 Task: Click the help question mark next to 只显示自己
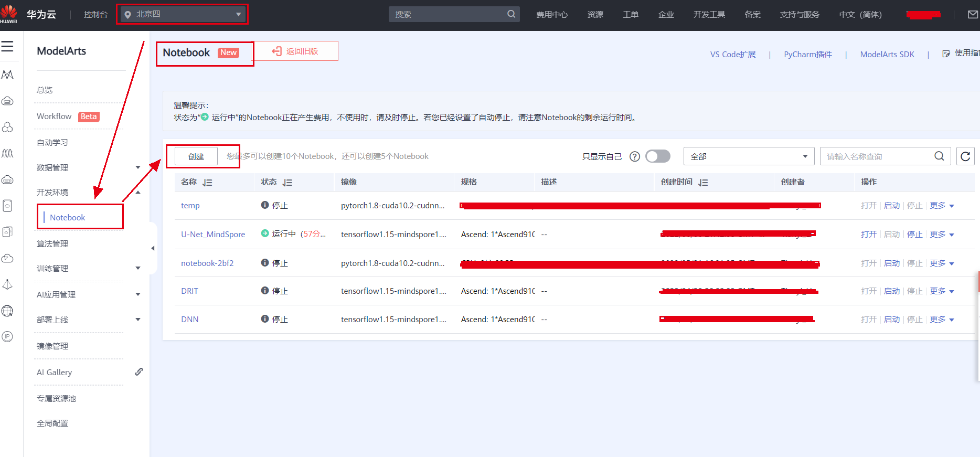point(635,156)
